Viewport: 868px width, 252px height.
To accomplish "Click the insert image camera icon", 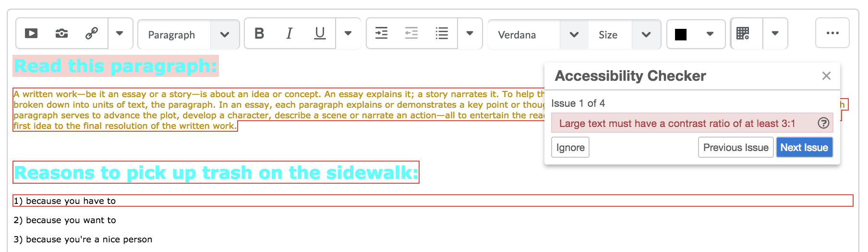I will (x=61, y=34).
